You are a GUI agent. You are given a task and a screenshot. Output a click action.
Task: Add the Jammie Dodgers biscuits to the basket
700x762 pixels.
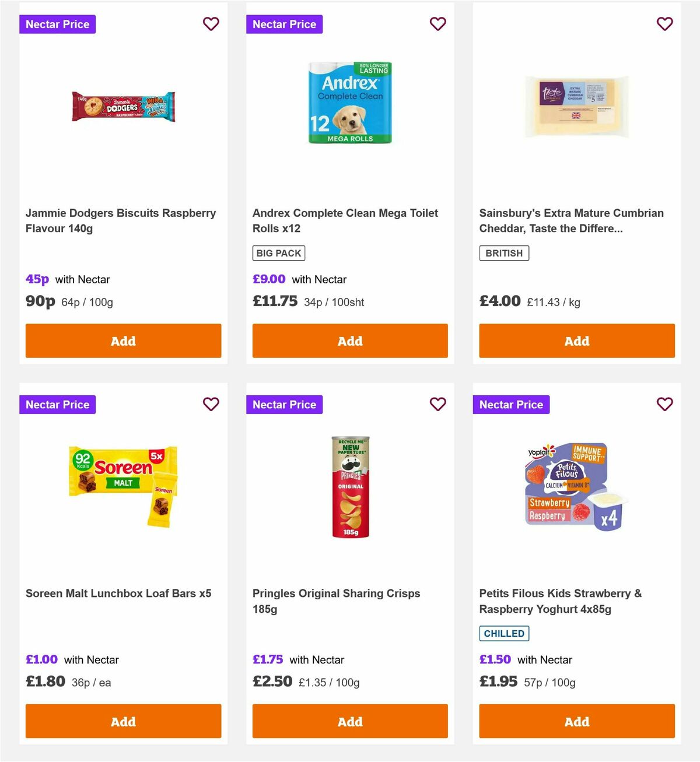[123, 340]
